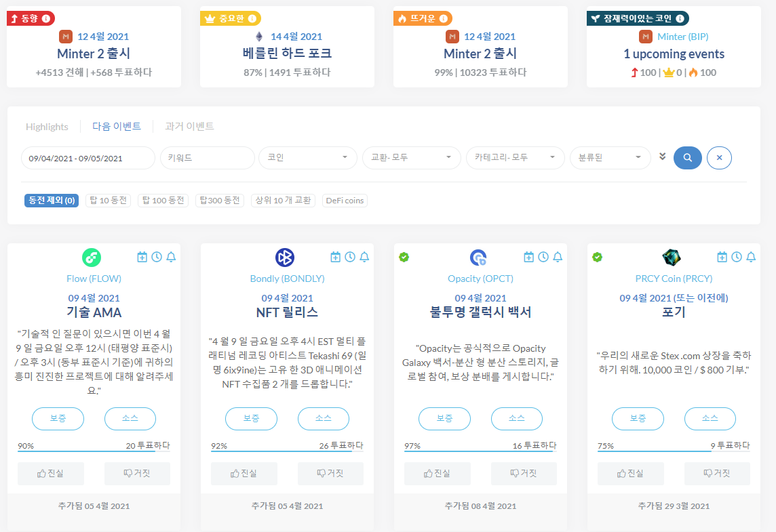Click info icon on 뜨거운 badge

coord(444,19)
